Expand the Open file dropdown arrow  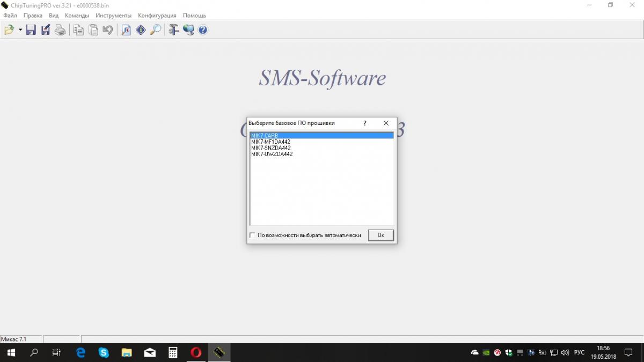[20, 30]
